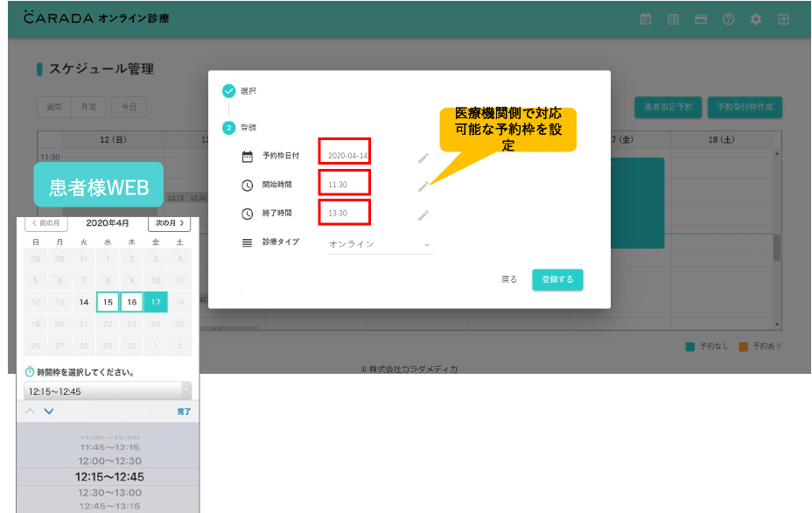This screenshot has height=513, width=812.
Task: Expand the 診療タイプ オンライン dropdown
Action: (x=381, y=244)
